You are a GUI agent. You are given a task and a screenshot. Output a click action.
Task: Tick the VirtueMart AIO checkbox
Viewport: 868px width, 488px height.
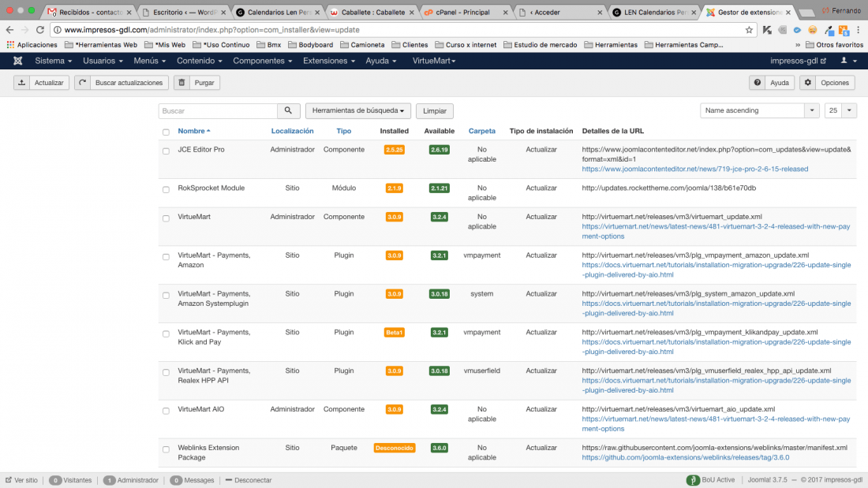[166, 411]
